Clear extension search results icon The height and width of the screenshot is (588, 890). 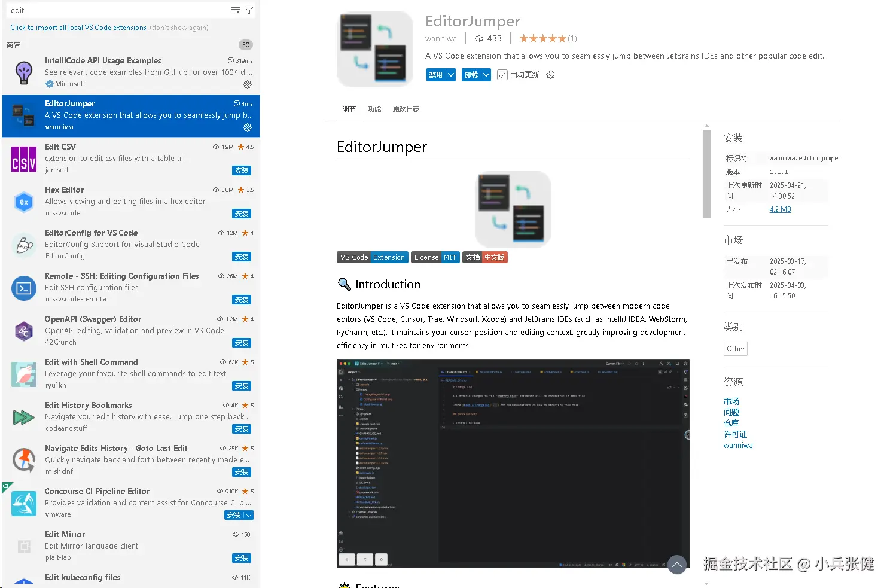(236, 10)
